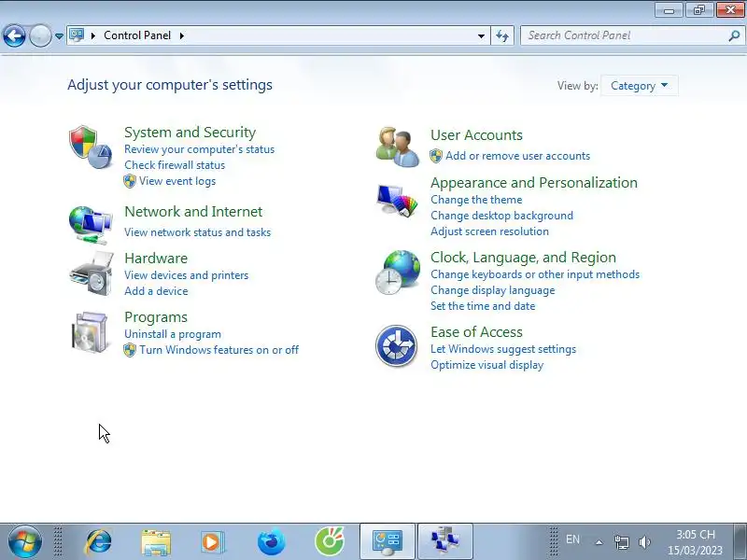
Task: Expand arrow after Control Panel breadcrumb
Action: coord(182,35)
